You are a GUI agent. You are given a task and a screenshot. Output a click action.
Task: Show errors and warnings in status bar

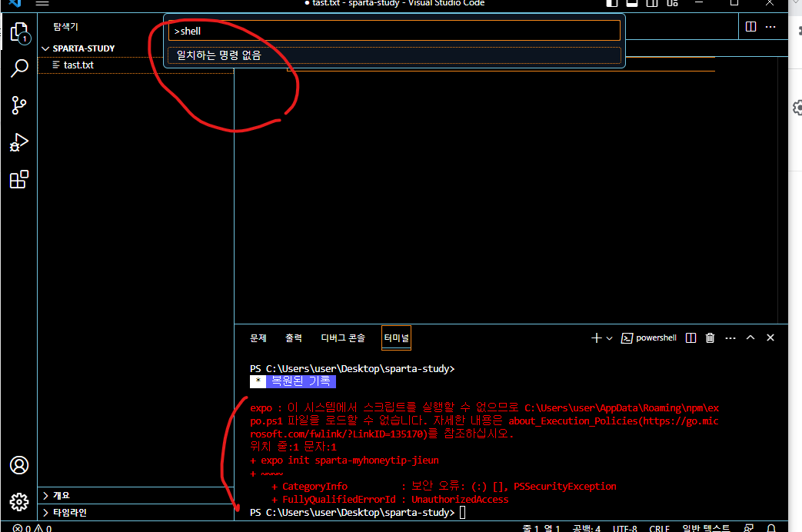32,528
